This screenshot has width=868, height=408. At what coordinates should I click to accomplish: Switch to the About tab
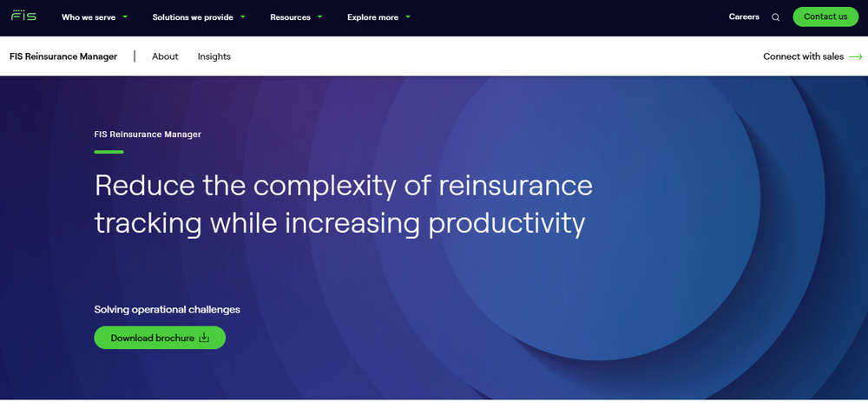(165, 56)
